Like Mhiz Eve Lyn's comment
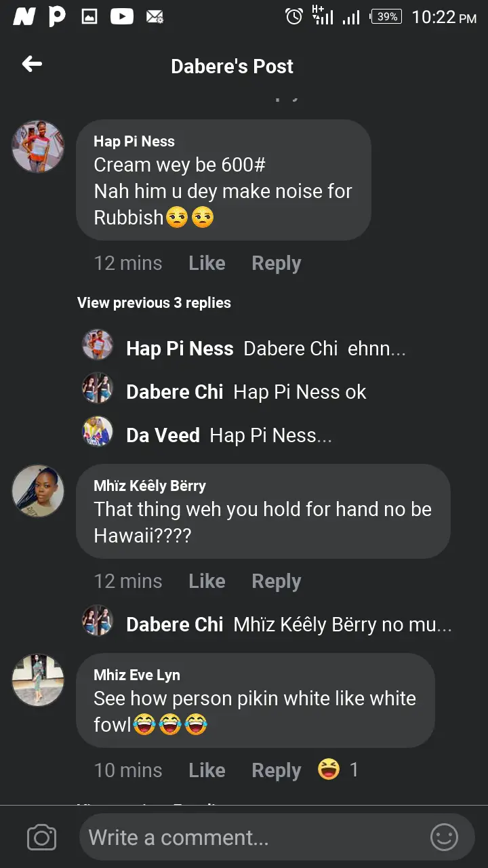Viewport: 488px width, 868px height. click(x=207, y=770)
